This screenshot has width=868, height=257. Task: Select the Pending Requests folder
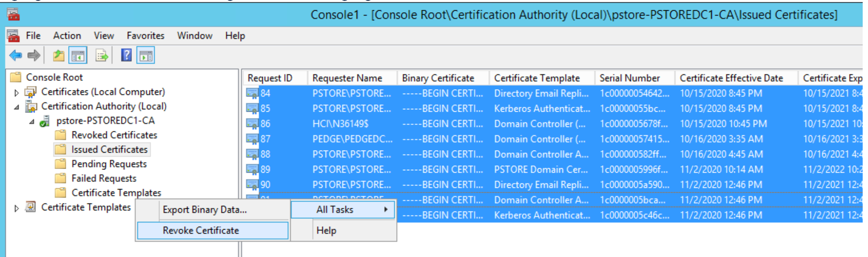coord(109,164)
